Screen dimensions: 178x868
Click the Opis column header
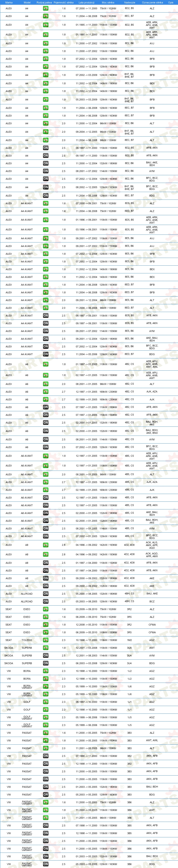(x=170, y=2)
